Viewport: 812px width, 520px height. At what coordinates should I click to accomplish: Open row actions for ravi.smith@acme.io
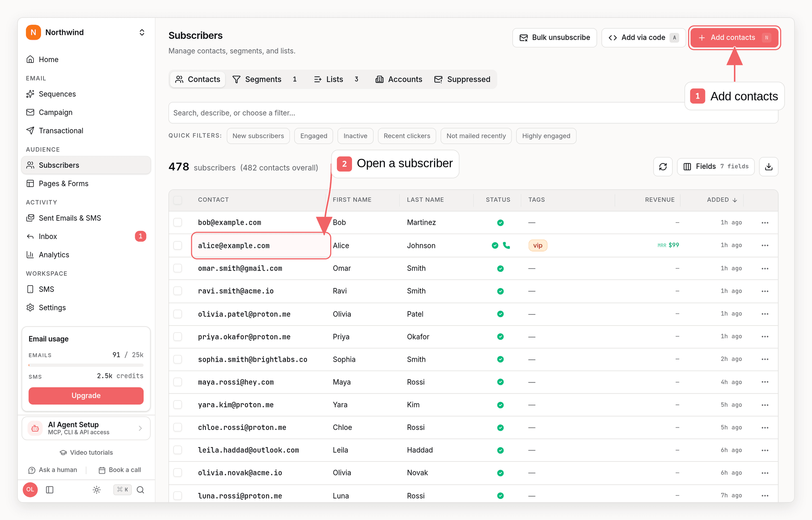[x=765, y=291]
